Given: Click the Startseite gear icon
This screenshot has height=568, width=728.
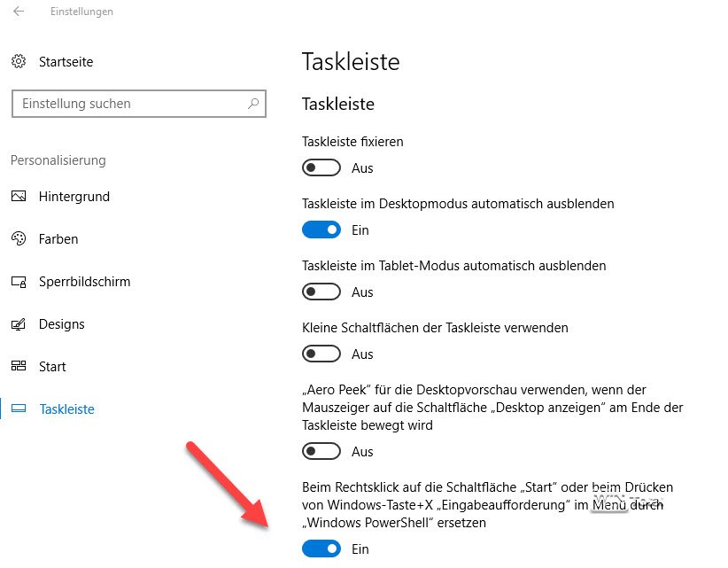Looking at the screenshot, I should pyautogui.click(x=19, y=62).
